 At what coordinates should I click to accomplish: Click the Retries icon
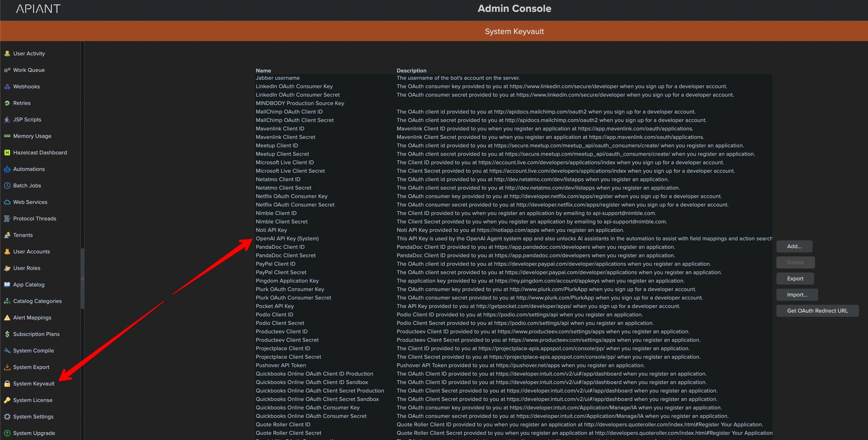[7, 103]
